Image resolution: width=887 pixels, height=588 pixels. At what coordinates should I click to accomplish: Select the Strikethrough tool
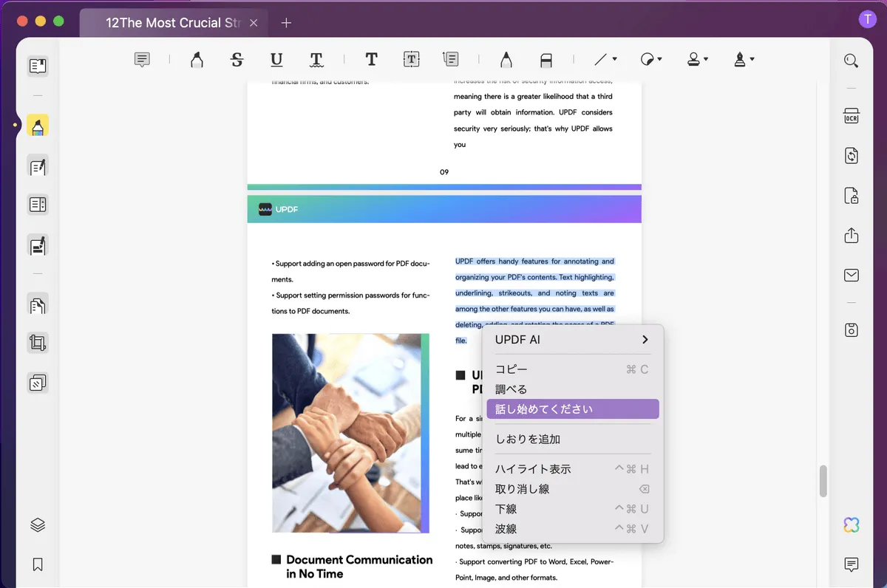click(237, 60)
